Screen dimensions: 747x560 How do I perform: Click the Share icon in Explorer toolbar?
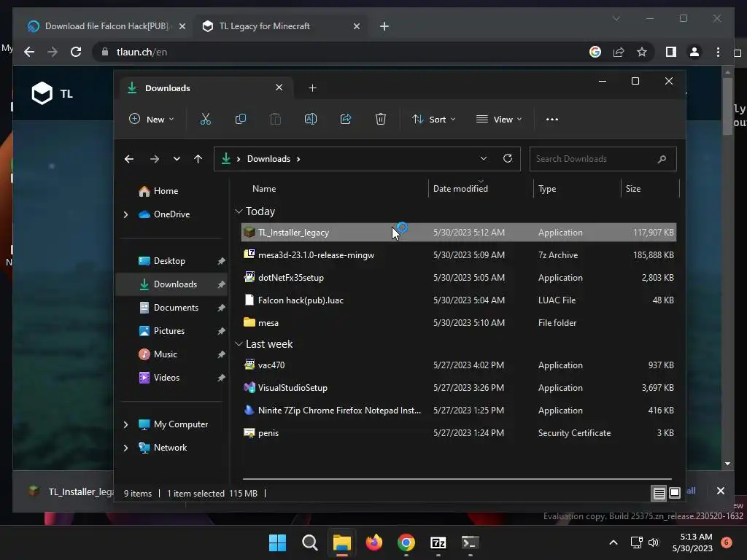coord(346,119)
